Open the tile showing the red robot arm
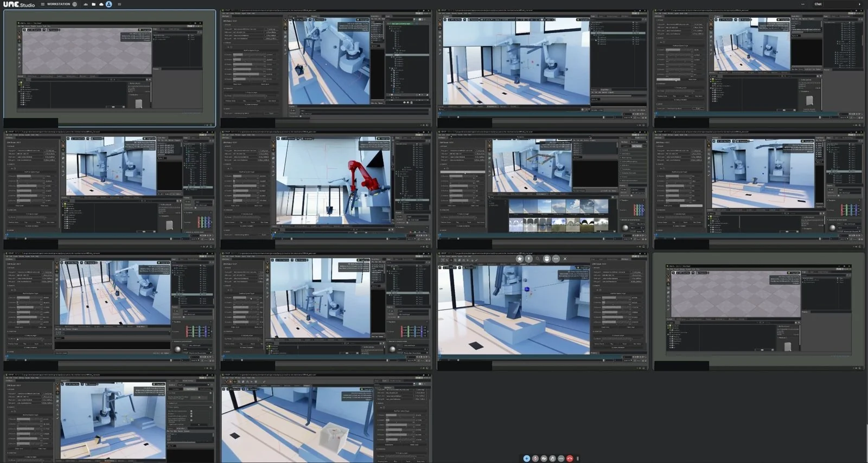This screenshot has height=463, width=868. click(326, 189)
